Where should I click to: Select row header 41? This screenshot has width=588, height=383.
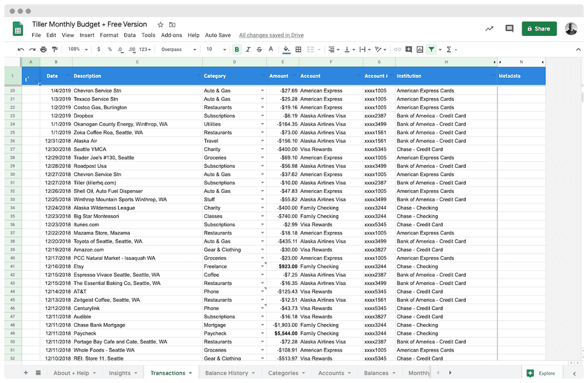13,267
